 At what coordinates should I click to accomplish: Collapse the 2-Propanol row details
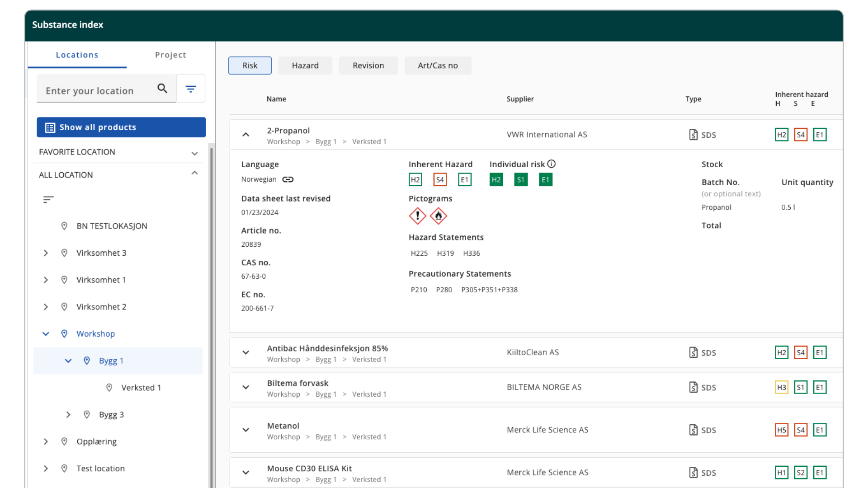pyautogui.click(x=246, y=135)
